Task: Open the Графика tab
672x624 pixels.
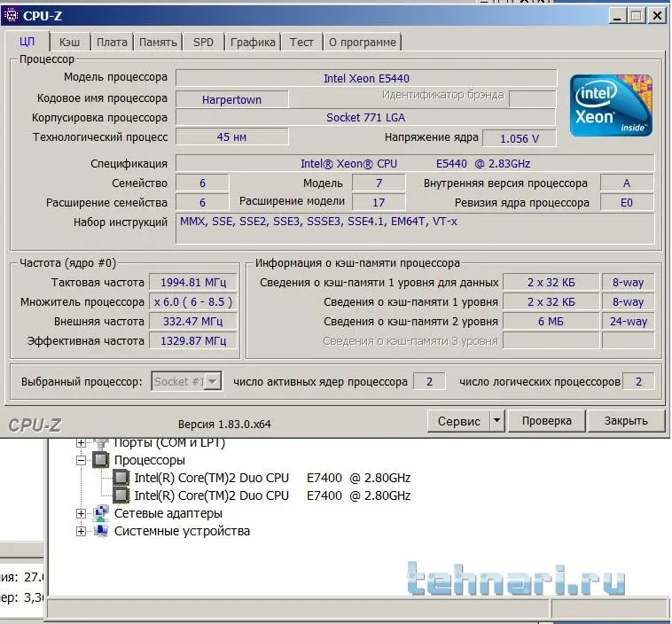Action: point(253,42)
